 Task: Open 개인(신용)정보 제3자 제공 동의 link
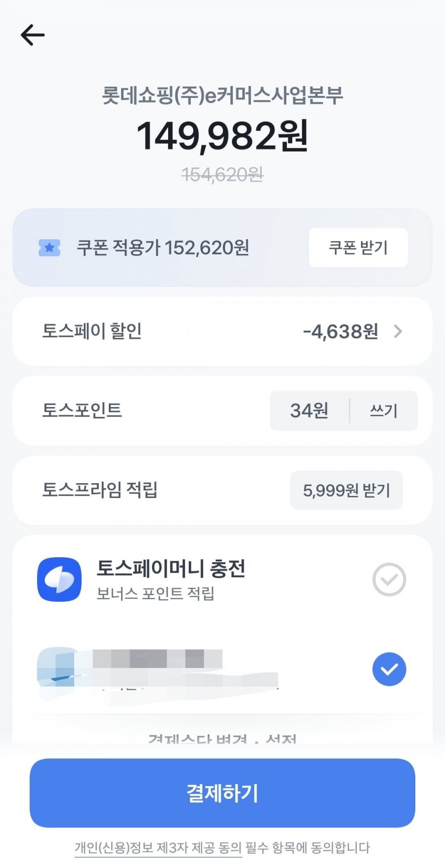[158, 848]
